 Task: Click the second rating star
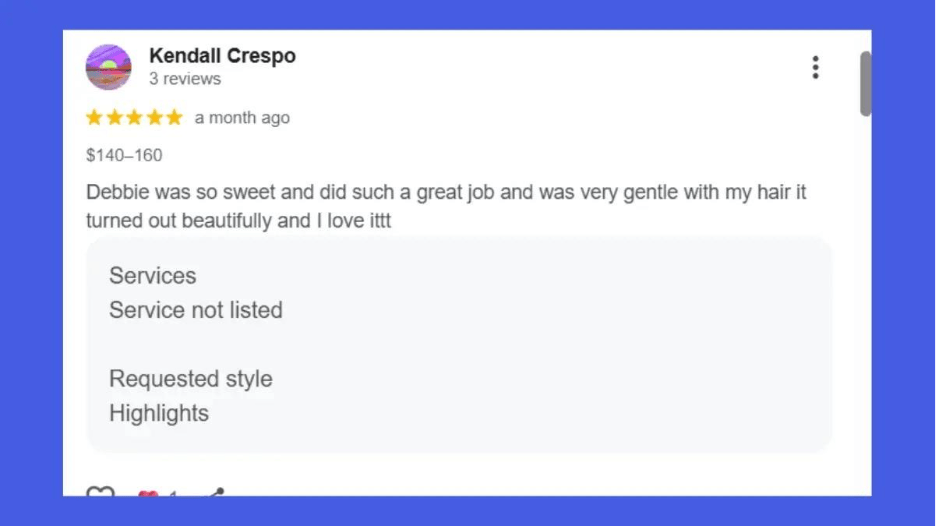115,118
